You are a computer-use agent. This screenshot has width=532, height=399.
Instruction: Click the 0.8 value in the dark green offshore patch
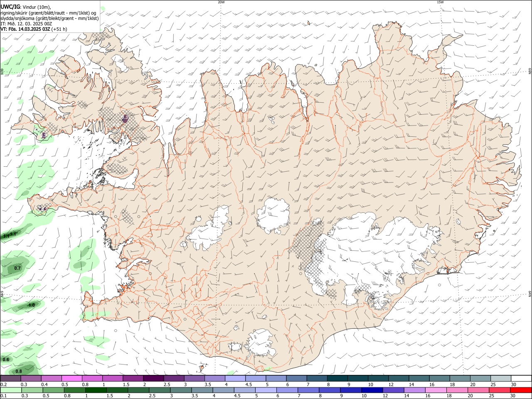coord(19,371)
